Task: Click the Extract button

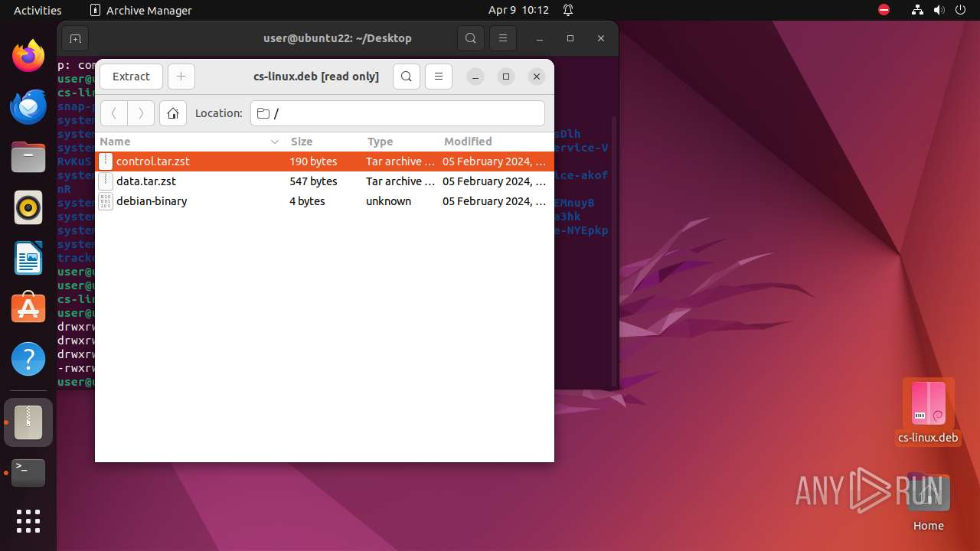Action: (131, 77)
